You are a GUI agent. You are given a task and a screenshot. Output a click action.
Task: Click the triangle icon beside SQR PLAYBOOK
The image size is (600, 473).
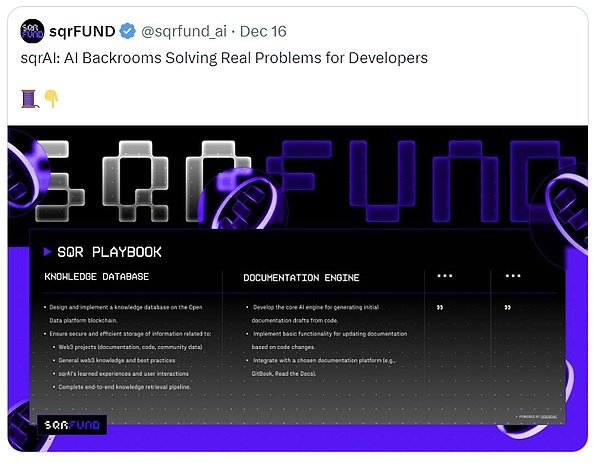[x=47, y=252]
